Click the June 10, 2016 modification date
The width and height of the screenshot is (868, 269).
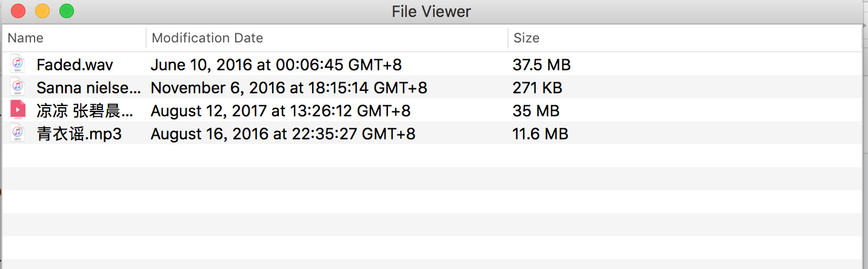(276, 65)
